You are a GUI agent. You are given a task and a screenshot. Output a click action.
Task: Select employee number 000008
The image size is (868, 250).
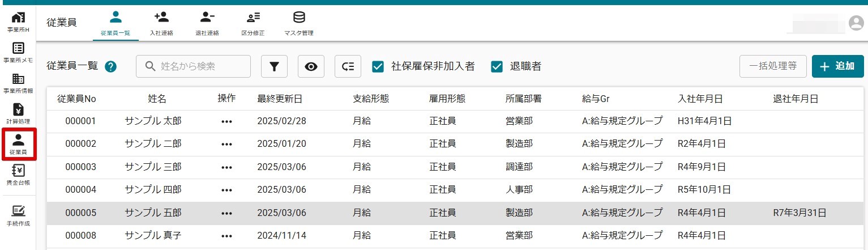click(81, 236)
